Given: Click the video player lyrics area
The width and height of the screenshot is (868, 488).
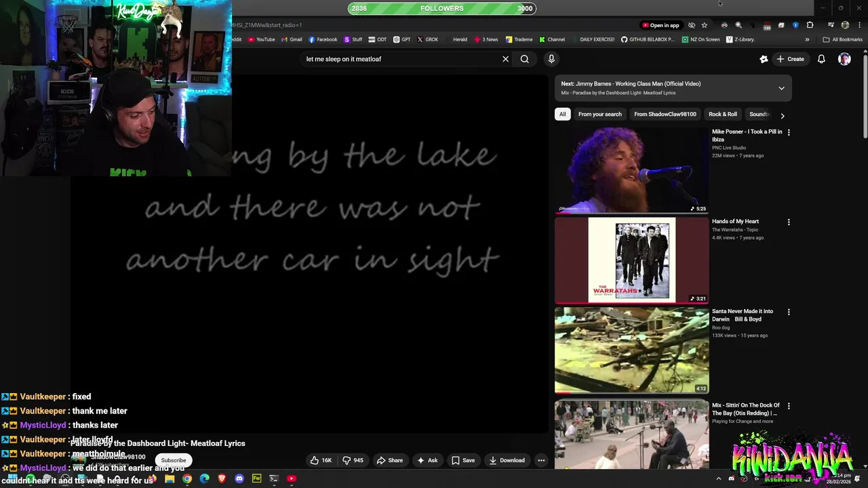Looking at the screenshot, I should click(x=309, y=253).
